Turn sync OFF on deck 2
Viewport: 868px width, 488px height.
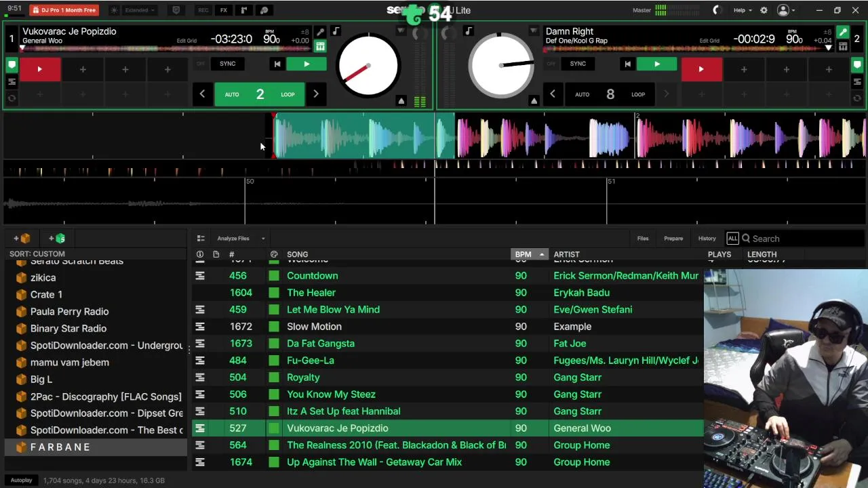(551, 64)
